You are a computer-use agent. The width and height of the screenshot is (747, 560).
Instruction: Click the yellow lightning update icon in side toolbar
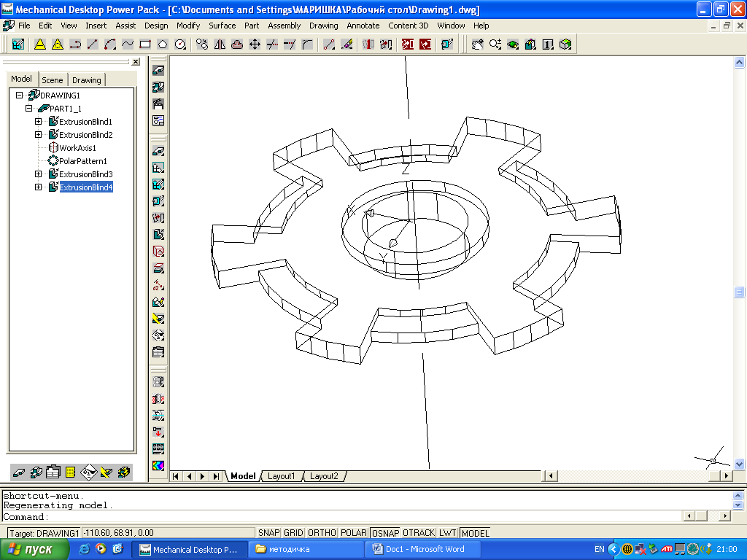(x=158, y=319)
